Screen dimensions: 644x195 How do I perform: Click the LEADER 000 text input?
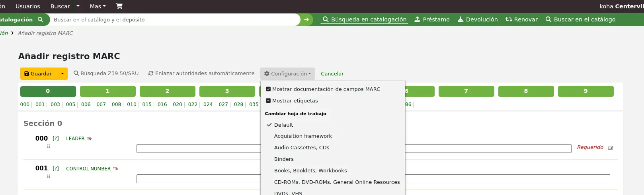354,149
